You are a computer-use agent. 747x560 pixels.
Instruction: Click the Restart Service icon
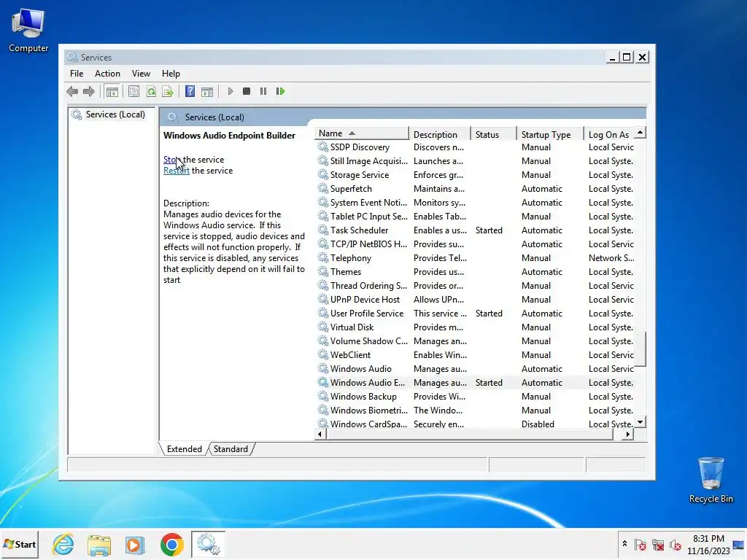point(280,91)
